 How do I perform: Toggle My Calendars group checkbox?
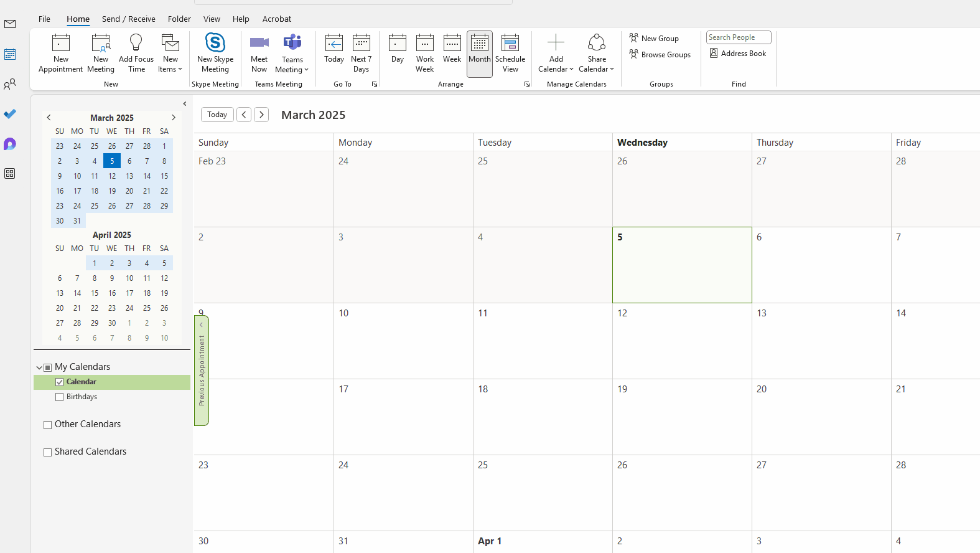pyautogui.click(x=48, y=367)
